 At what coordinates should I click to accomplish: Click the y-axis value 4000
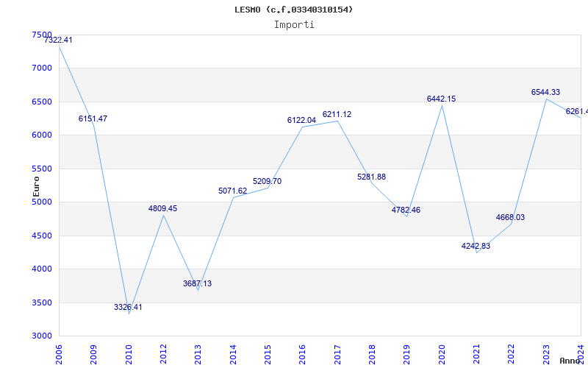coord(42,269)
